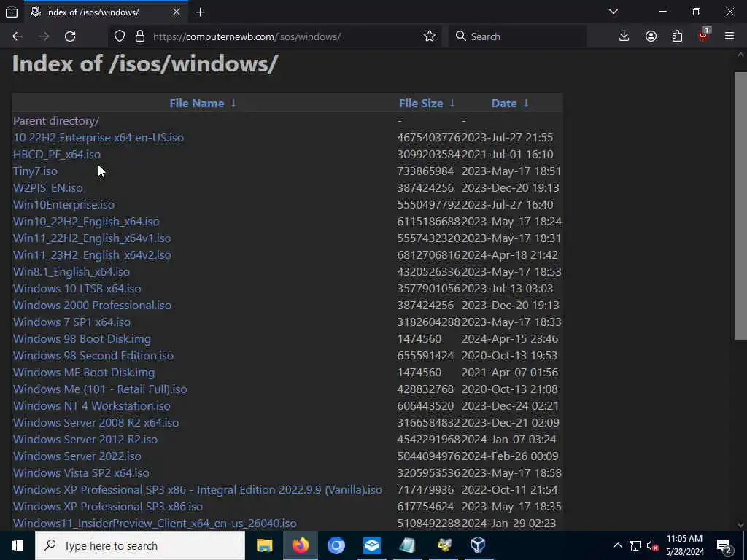Click the page vertical scrollbar thumb
The width and height of the screenshot is (747, 560).
click(x=740, y=206)
